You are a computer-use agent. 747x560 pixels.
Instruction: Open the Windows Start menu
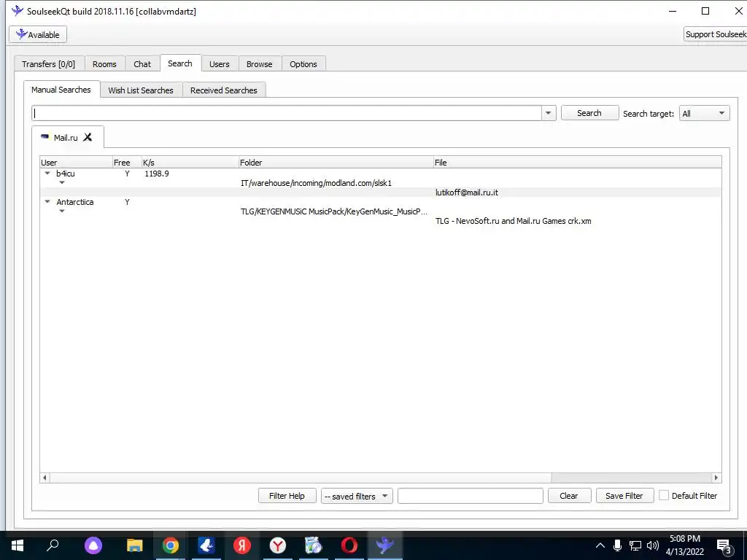click(x=18, y=545)
